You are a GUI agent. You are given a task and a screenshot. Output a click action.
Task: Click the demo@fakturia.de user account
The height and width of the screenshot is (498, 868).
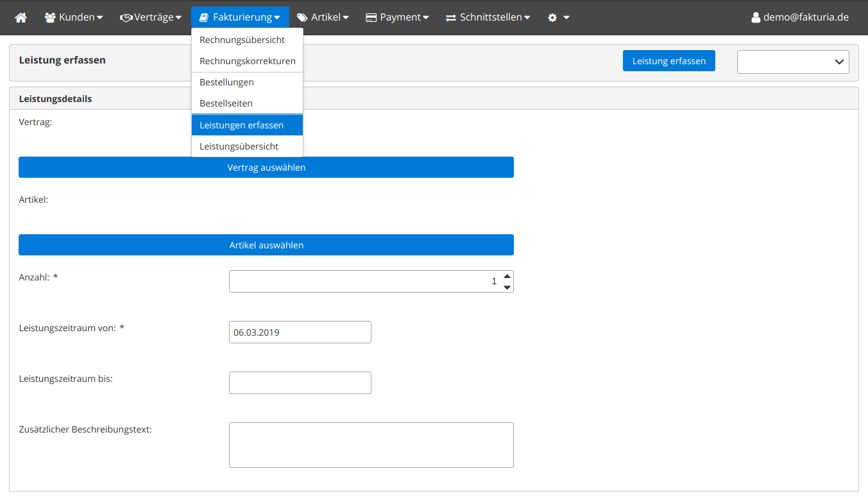(x=799, y=17)
